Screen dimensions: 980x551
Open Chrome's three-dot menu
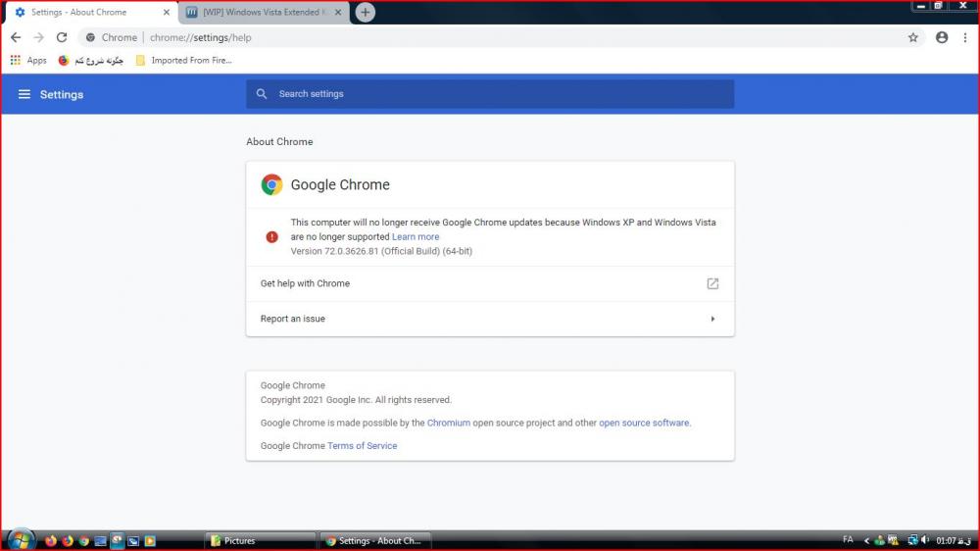click(965, 37)
